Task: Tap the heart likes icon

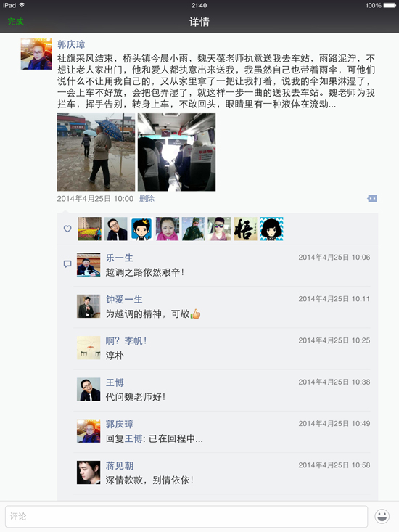Action: pyautogui.click(x=67, y=229)
